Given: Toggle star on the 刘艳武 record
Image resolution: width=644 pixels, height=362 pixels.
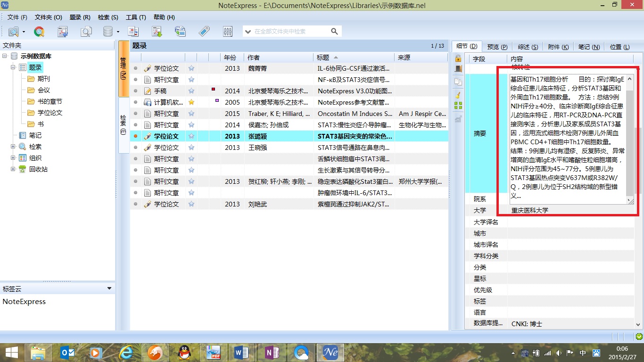Looking at the screenshot, I should click(x=191, y=204).
